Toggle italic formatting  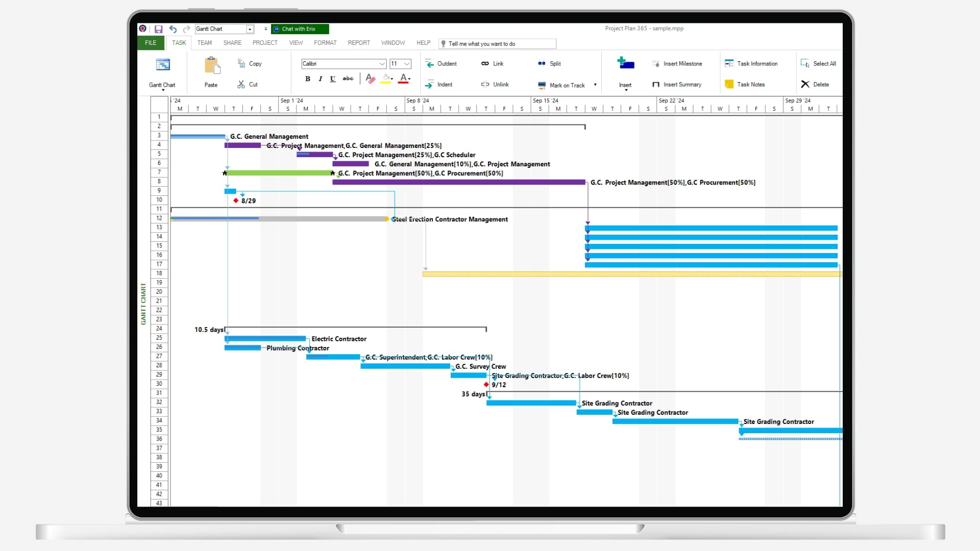pos(320,79)
